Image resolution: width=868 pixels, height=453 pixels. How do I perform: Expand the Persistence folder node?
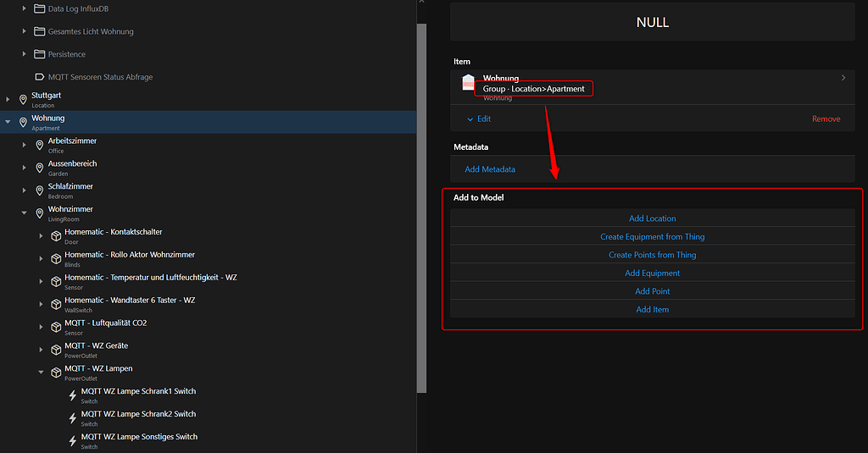point(25,54)
